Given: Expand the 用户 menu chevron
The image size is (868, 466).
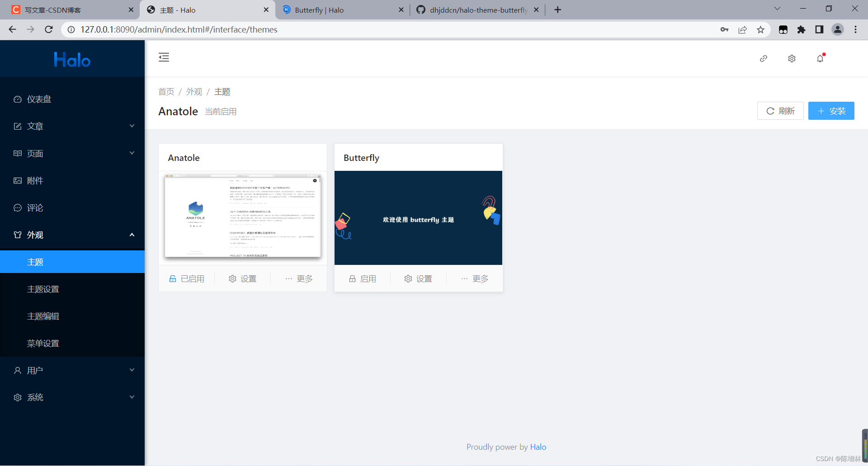Looking at the screenshot, I should click(132, 370).
